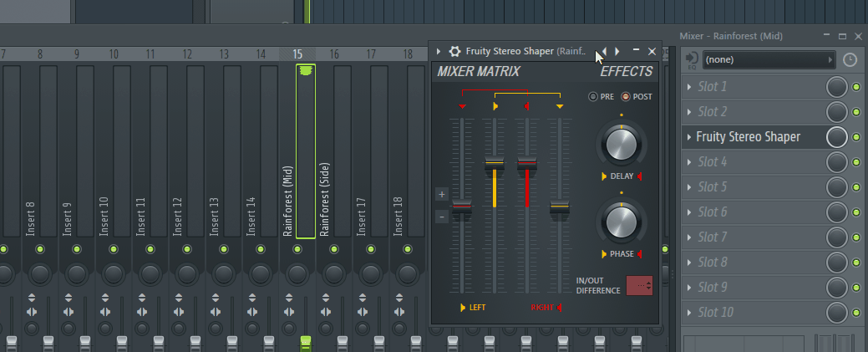Click the yellow-filled second matrix fader

coord(495,164)
